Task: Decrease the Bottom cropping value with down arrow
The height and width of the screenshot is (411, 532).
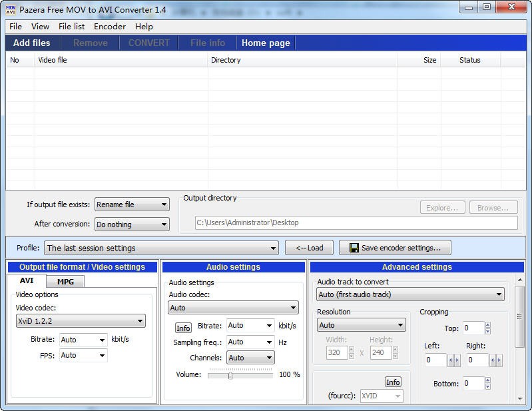Action: click(487, 386)
